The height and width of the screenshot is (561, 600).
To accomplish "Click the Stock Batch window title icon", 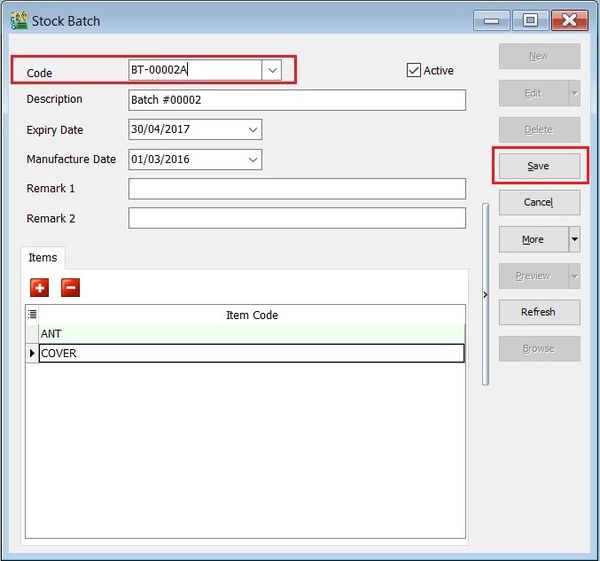I will click(x=18, y=20).
